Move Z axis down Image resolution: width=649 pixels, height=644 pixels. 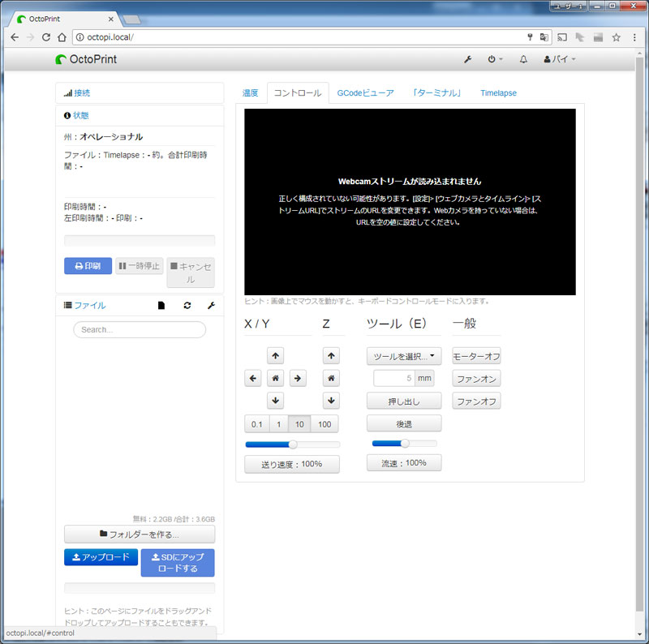[x=331, y=400]
